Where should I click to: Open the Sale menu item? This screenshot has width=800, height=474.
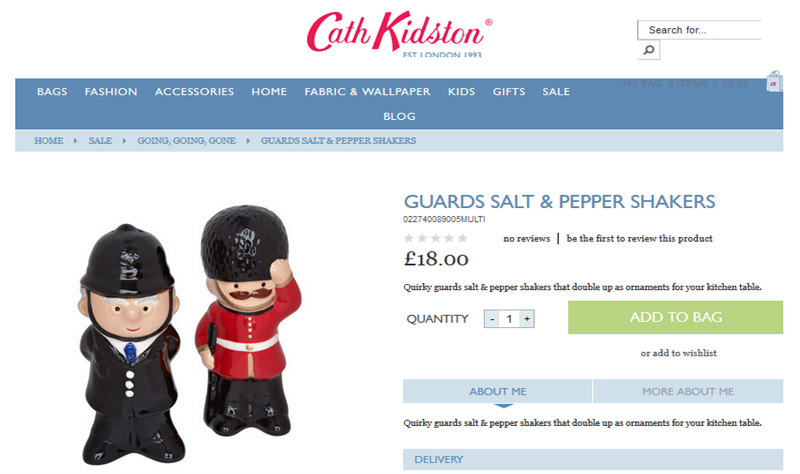pos(556,92)
